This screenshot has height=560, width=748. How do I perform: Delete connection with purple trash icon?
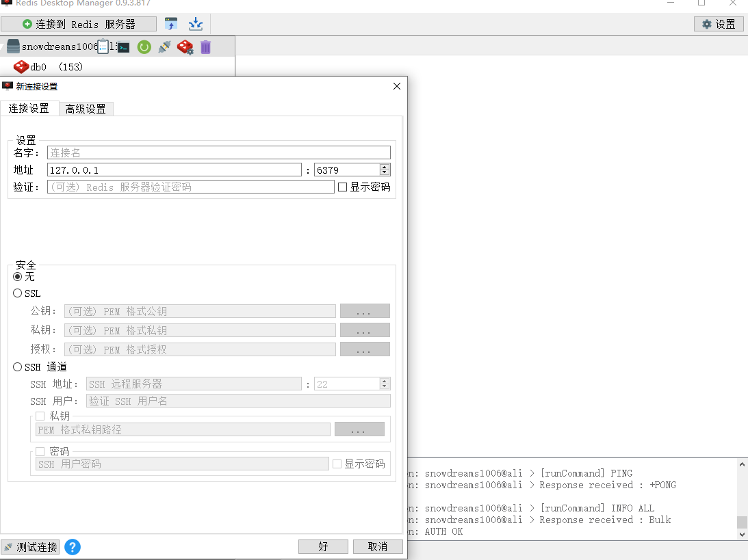pos(205,47)
